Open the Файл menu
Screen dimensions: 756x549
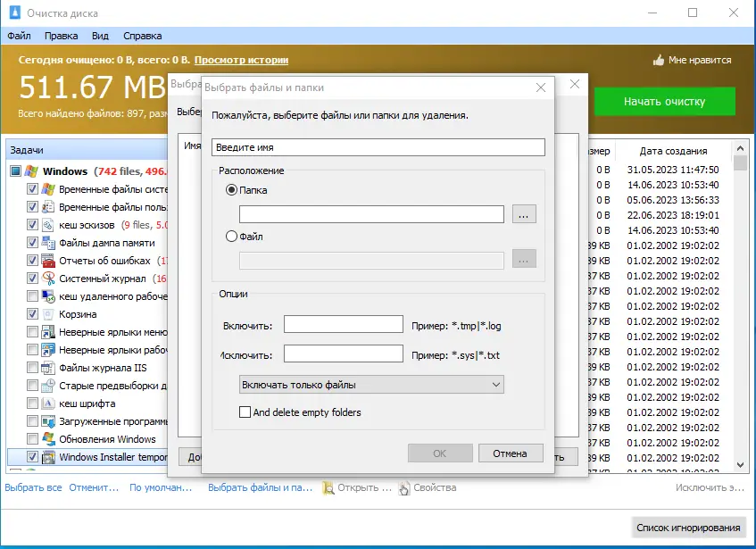[x=20, y=36]
